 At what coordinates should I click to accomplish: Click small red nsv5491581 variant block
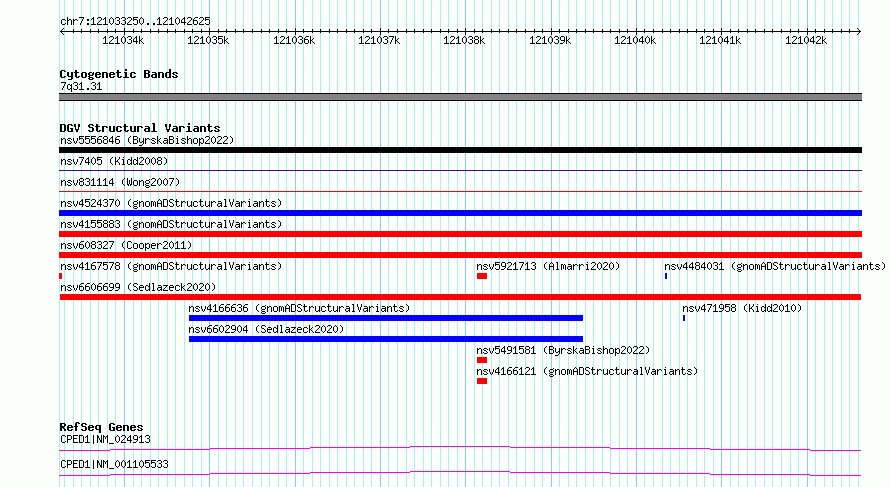coord(482,360)
